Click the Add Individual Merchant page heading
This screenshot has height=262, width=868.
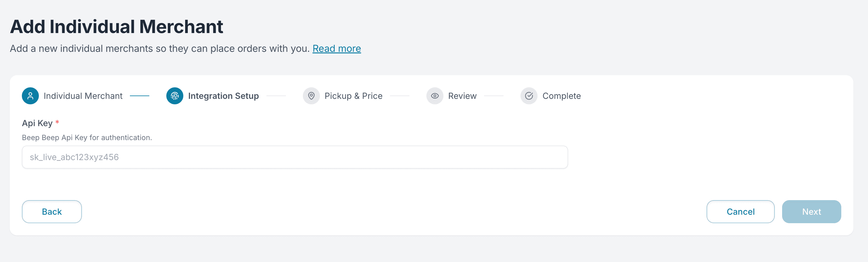click(x=116, y=27)
